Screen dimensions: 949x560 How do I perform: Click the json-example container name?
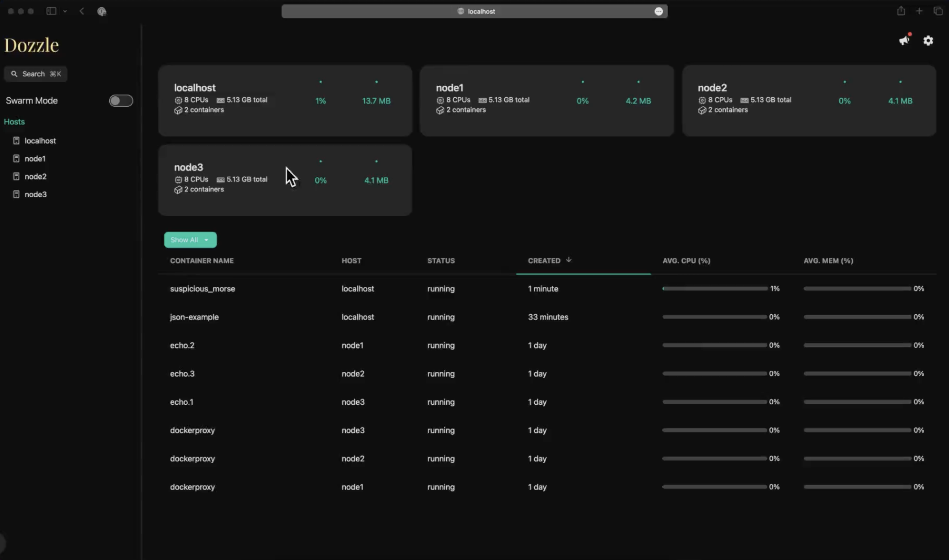coord(194,317)
